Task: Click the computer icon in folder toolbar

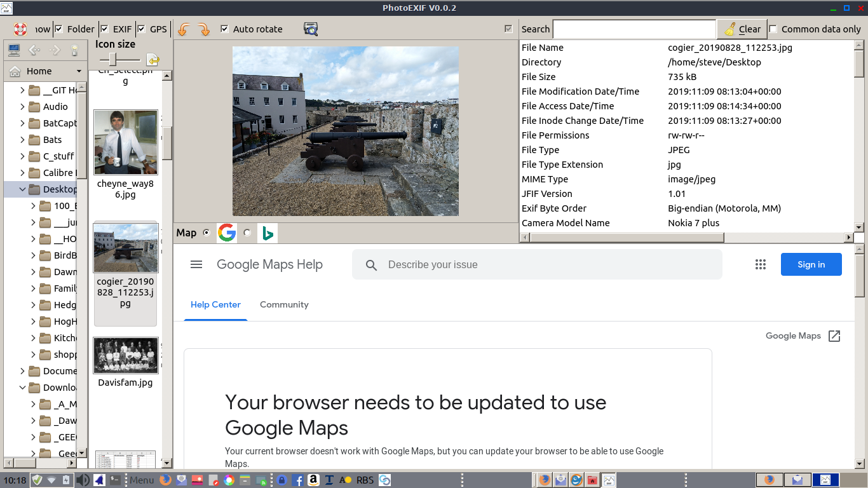Action: pos(14,50)
